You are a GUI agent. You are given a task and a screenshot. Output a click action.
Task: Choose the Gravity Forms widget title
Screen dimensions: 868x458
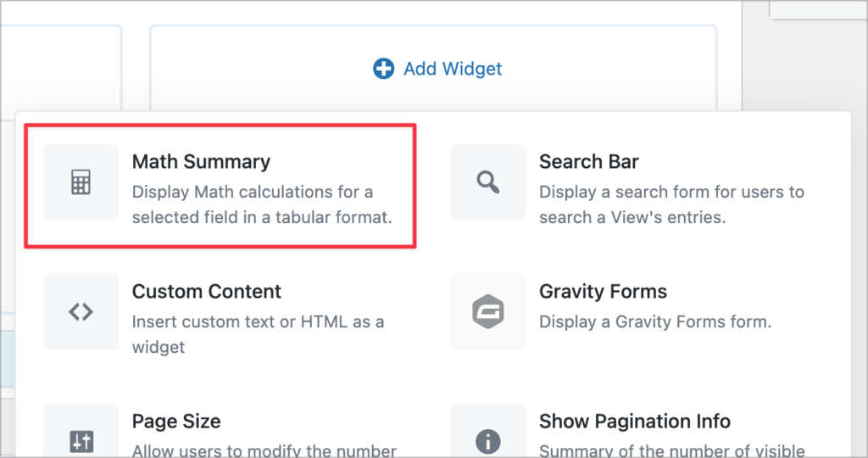pyautogui.click(x=603, y=291)
